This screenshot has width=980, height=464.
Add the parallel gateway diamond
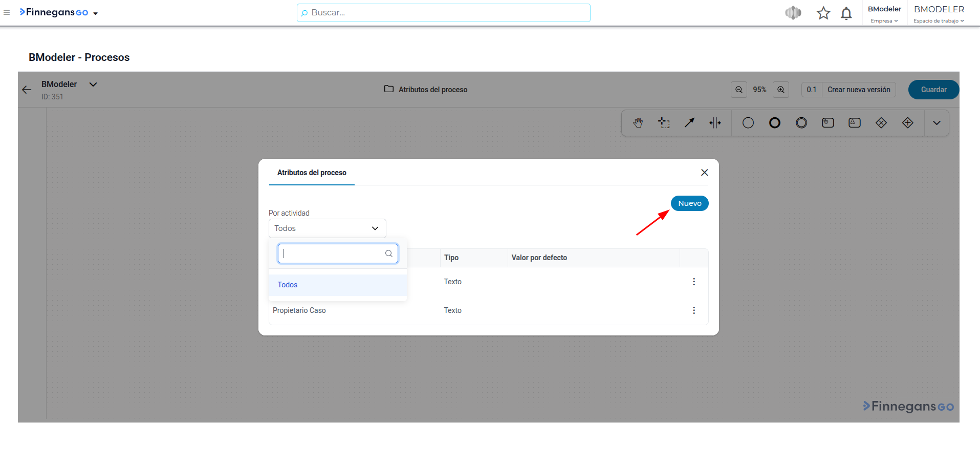908,123
